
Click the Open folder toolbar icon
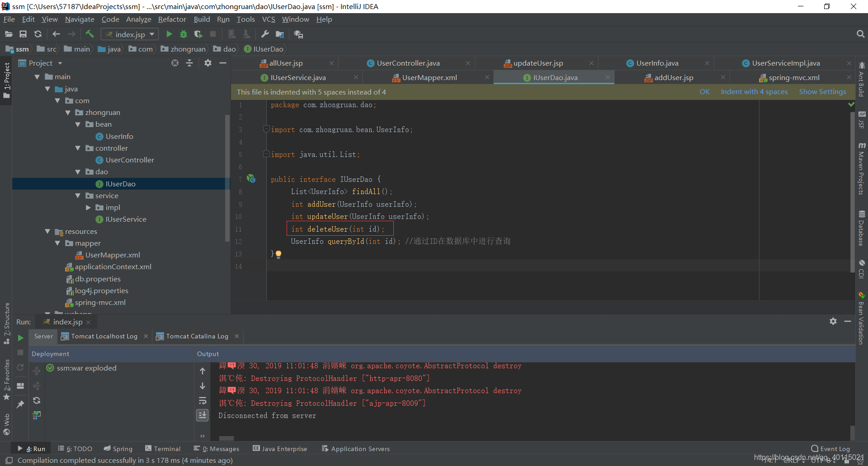pyautogui.click(x=9, y=34)
